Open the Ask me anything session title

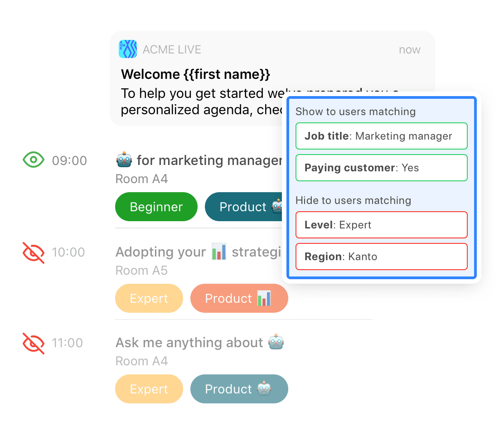click(x=189, y=343)
